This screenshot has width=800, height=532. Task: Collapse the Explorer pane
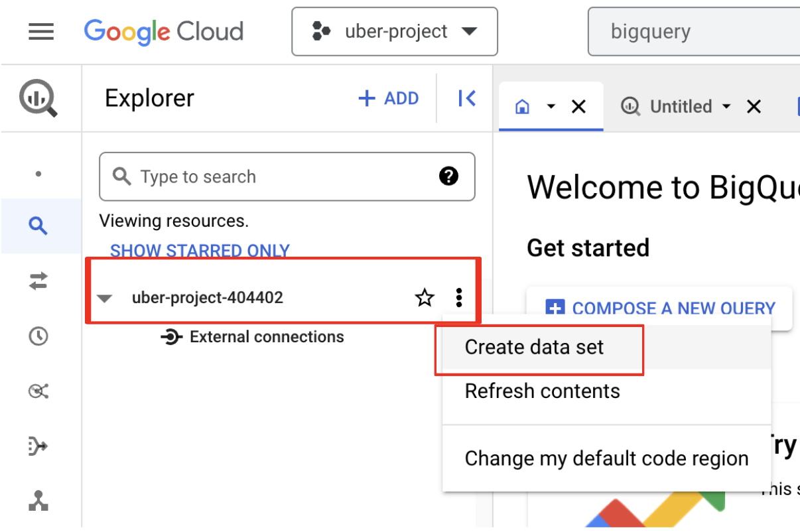(467, 99)
